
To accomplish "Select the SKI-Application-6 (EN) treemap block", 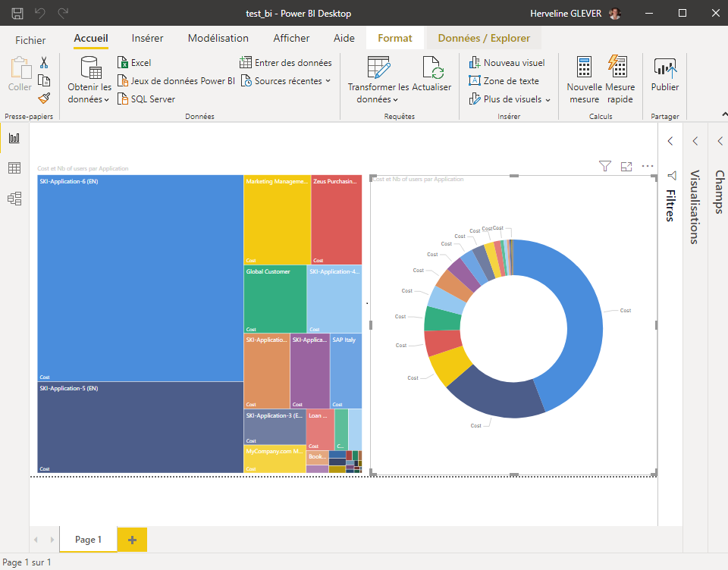I will (x=140, y=277).
